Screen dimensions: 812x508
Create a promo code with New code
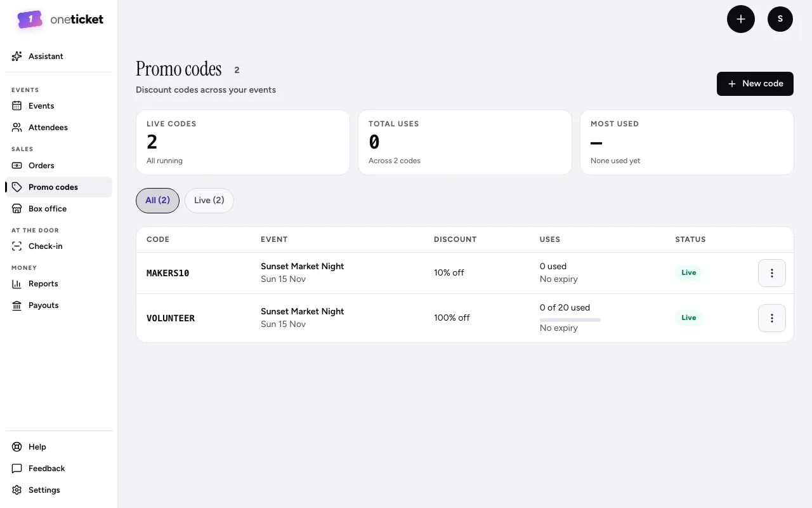(755, 84)
